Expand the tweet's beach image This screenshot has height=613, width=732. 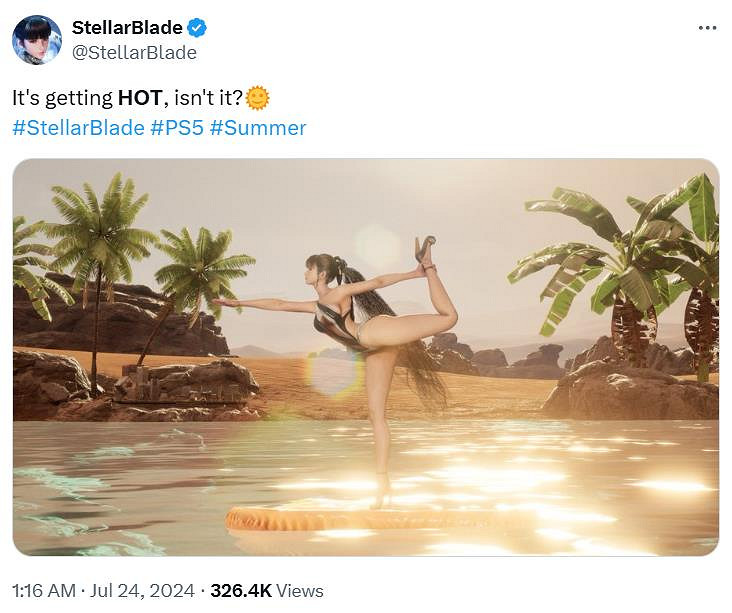click(x=365, y=357)
